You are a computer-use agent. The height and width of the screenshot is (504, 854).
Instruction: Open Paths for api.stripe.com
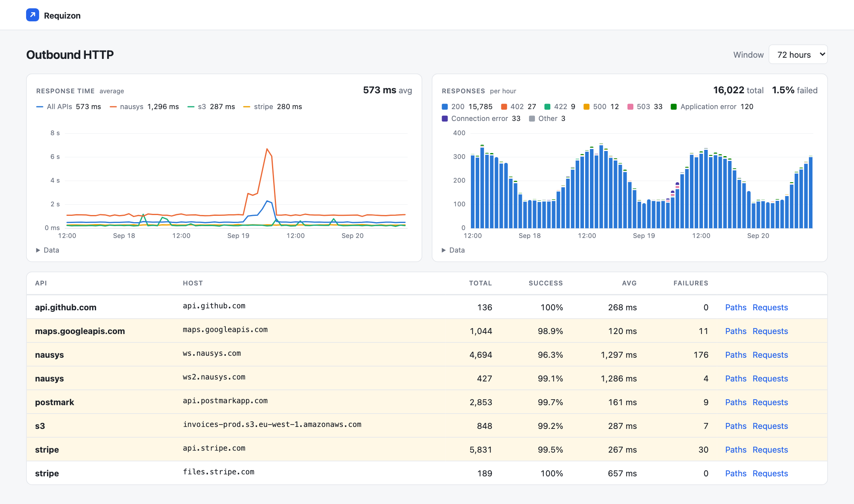[x=736, y=450]
